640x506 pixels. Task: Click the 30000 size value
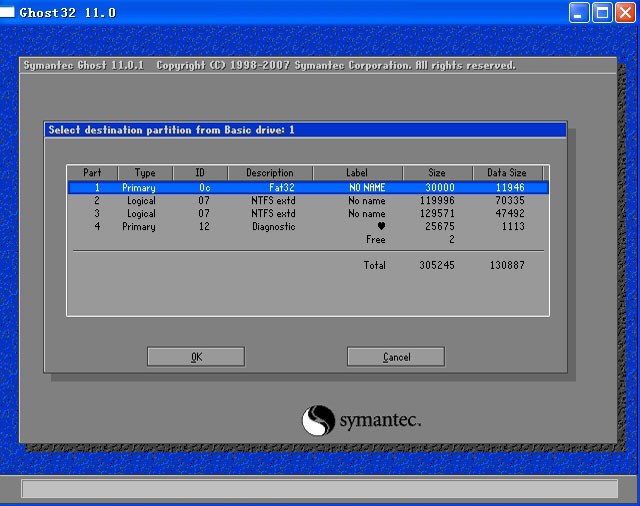coord(440,188)
